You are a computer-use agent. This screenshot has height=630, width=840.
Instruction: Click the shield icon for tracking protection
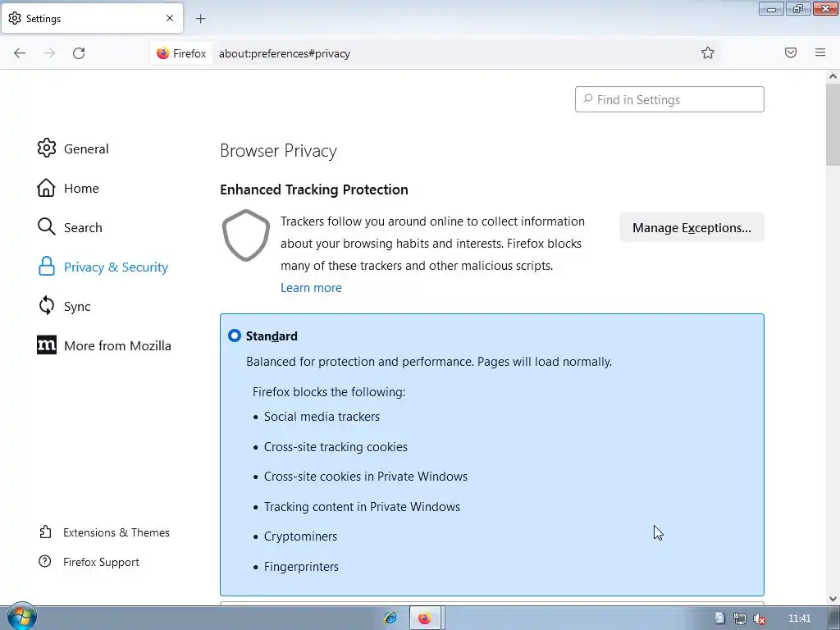[246, 235]
